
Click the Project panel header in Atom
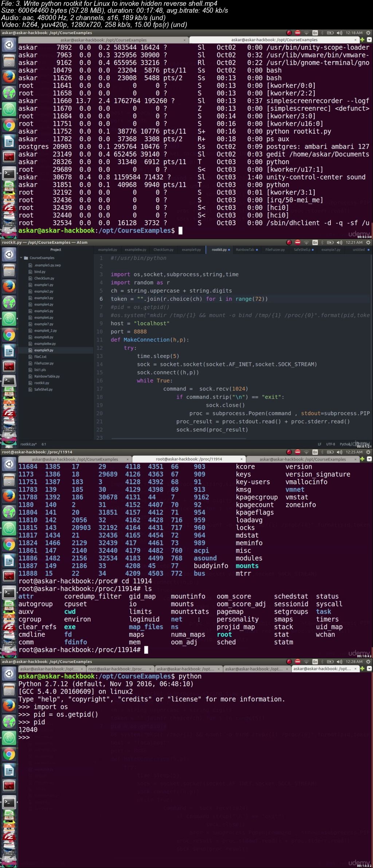pyautogui.click(x=56, y=250)
